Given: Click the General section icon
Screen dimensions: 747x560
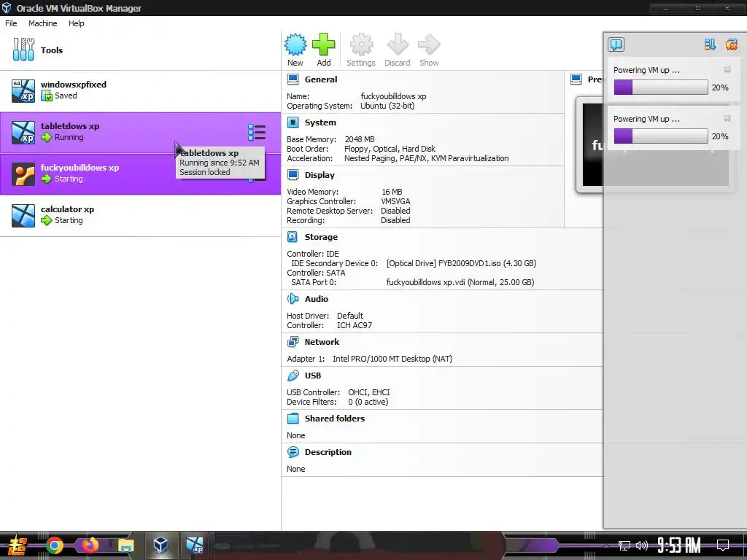Looking at the screenshot, I should (x=293, y=79).
